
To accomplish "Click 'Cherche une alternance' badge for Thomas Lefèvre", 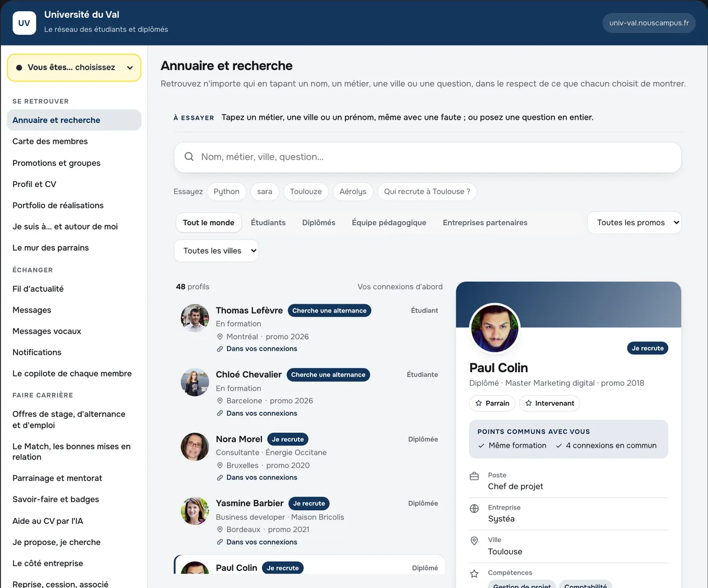I will tap(329, 311).
